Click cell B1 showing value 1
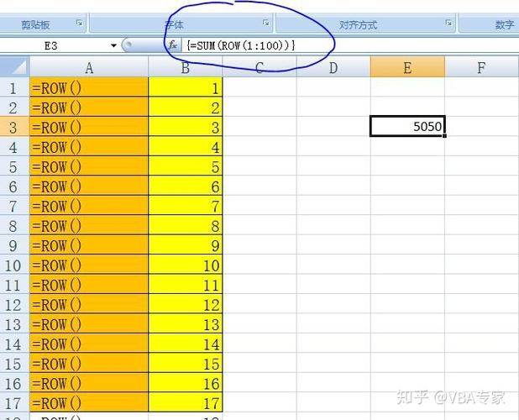 186,87
